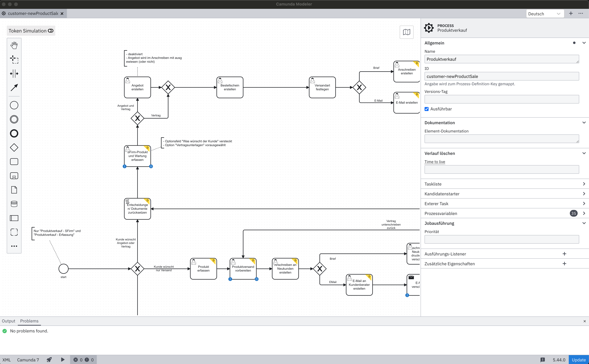Viewport: 589px width, 364px height.
Task: Collapse the Verlauf löschen section
Action: coord(584,153)
